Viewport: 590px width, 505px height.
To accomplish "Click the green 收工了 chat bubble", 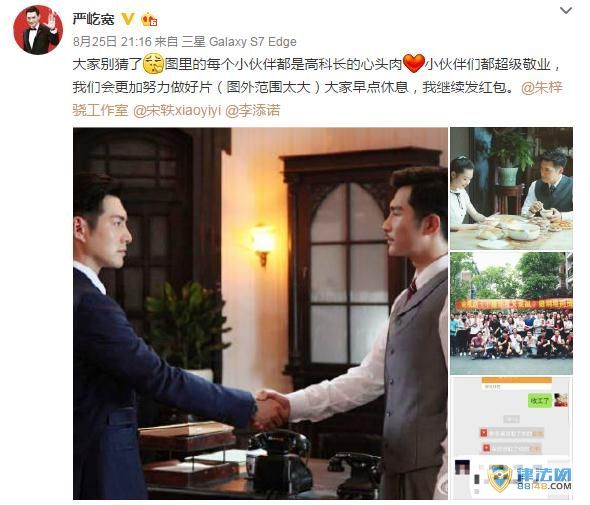I will [x=540, y=401].
